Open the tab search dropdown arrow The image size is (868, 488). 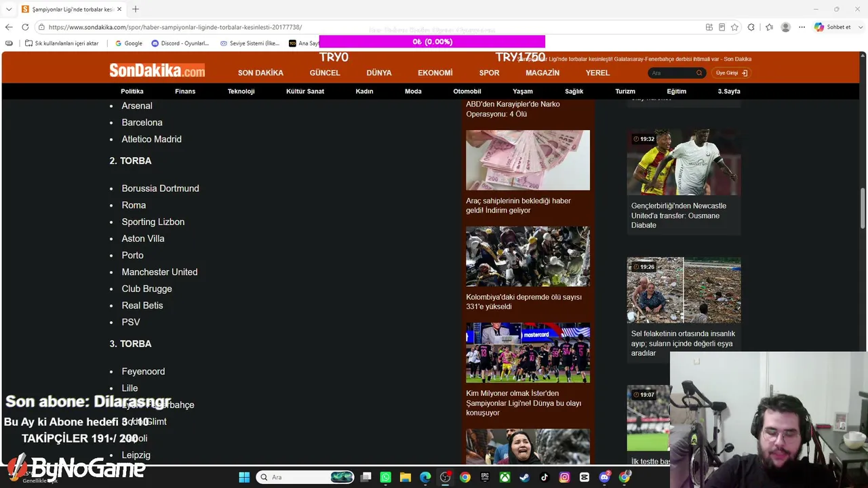point(9,9)
